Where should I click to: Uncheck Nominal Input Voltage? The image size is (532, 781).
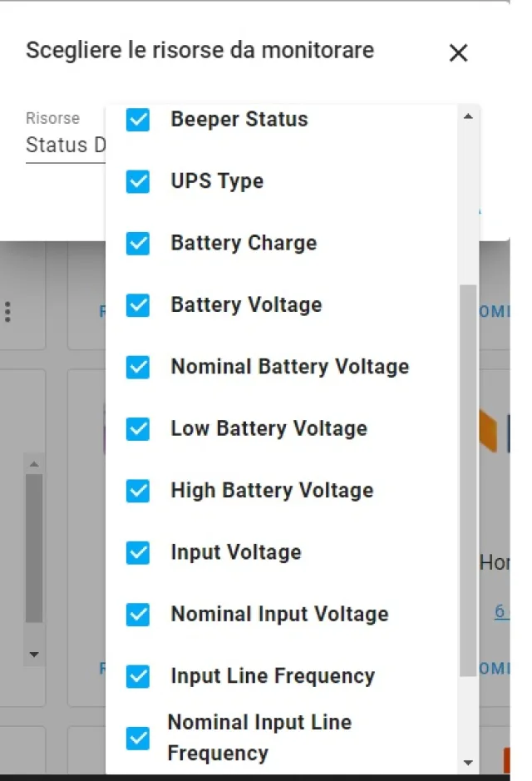click(x=138, y=615)
